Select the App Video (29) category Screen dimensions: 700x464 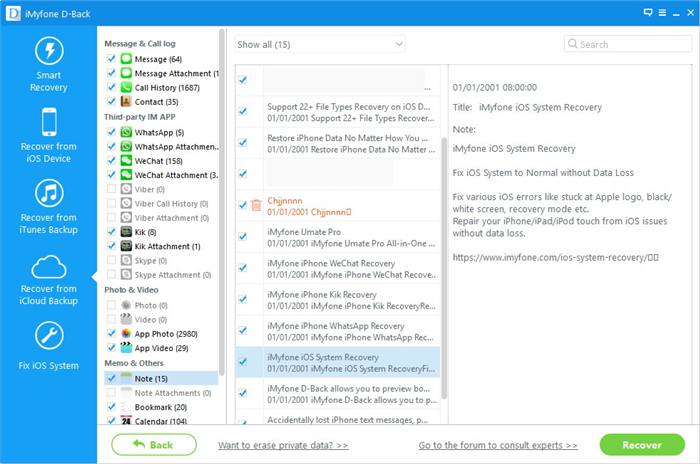pos(161,348)
